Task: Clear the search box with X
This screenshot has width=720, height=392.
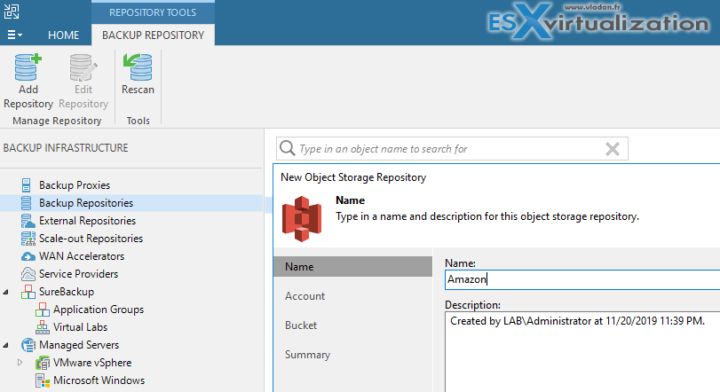Action: pos(613,149)
